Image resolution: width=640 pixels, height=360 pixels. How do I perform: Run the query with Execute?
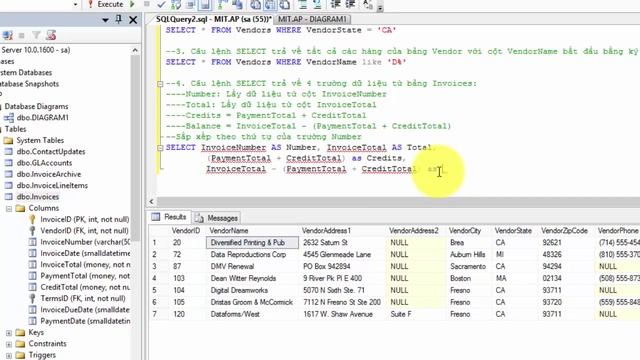tap(105, 4)
